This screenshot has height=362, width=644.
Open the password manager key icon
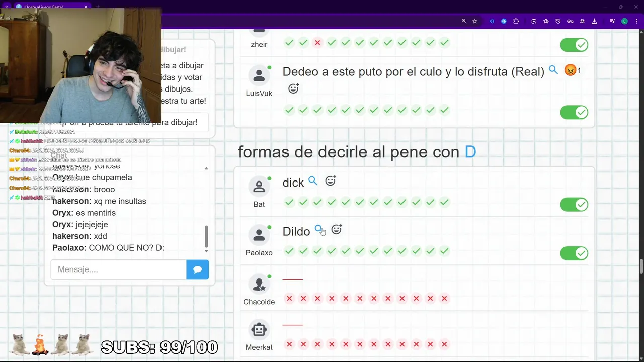coord(570,21)
